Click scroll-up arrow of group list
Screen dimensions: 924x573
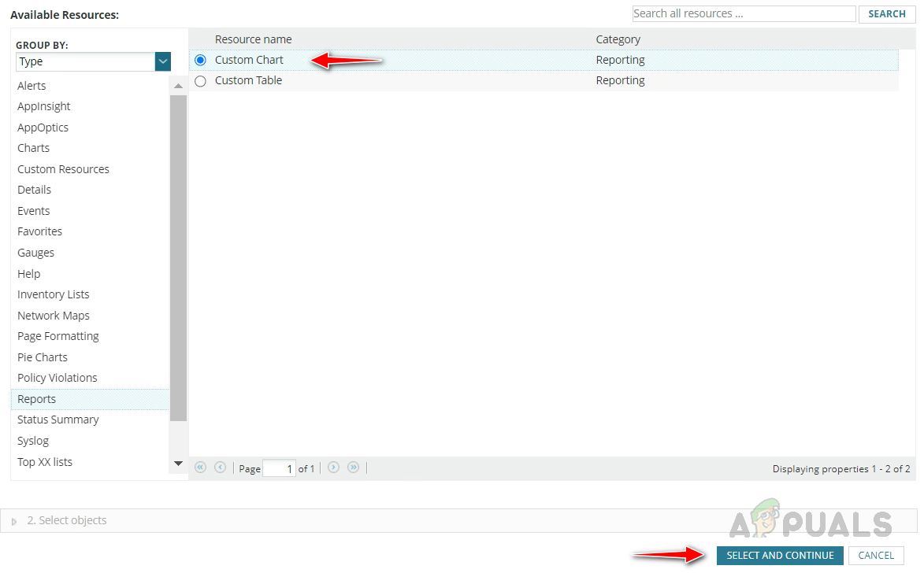coord(179,86)
